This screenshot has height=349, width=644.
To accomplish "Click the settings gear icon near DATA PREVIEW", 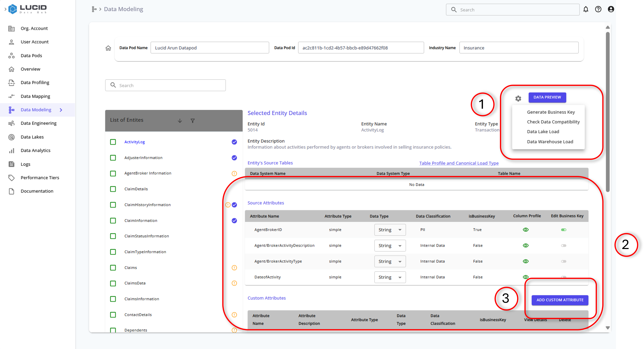I will [x=518, y=97].
